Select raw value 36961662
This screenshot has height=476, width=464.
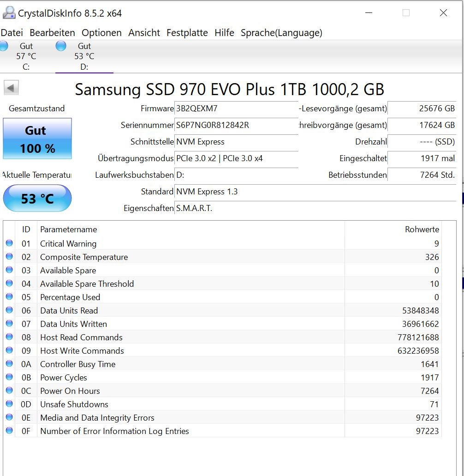tap(420, 324)
